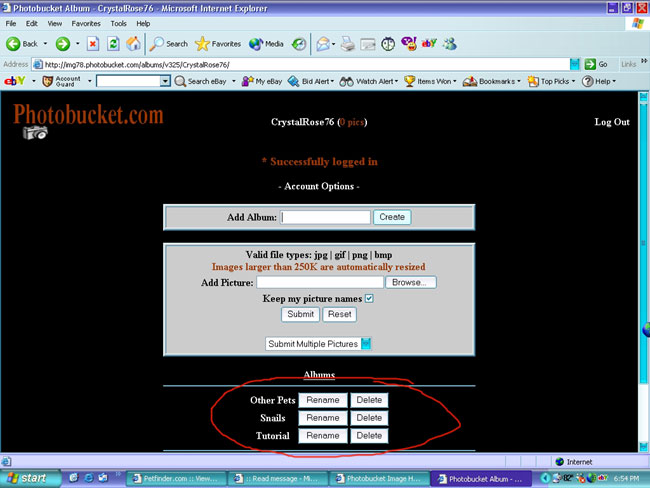Switch to Petfinder.com taskbar window
The image size is (650, 488).
pyautogui.click(x=176, y=478)
